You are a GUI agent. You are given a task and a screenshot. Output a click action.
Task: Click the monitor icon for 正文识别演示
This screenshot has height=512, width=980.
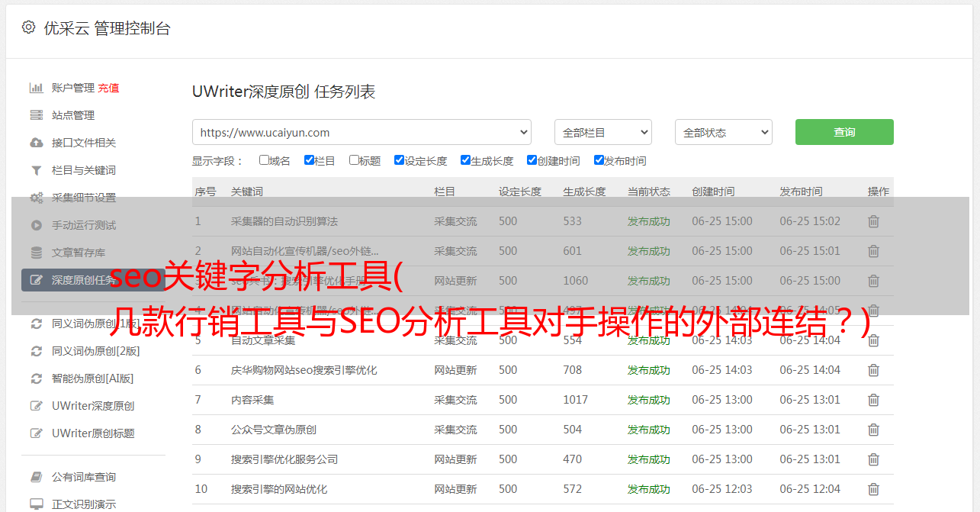pyautogui.click(x=36, y=504)
